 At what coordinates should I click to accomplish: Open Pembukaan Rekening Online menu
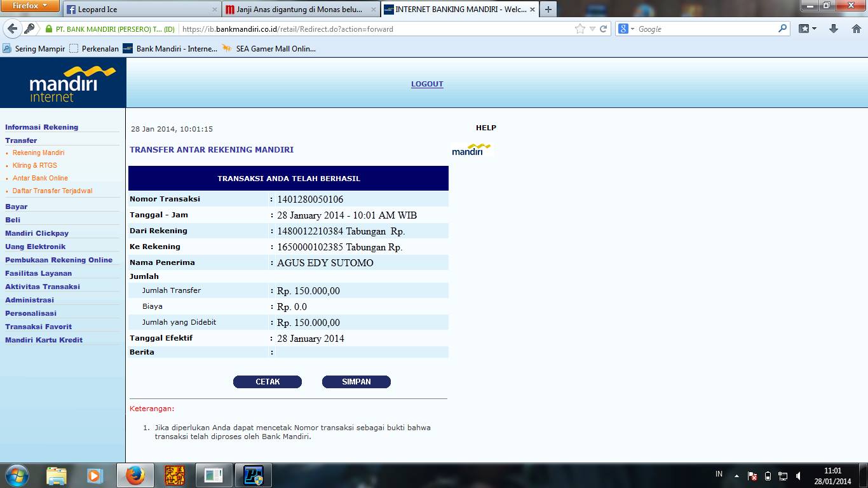click(x=59, y=260)
